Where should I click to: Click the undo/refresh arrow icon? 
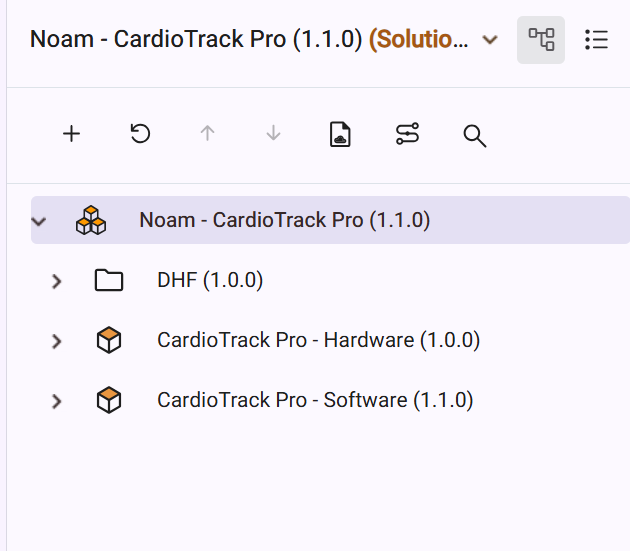pyautogui.click(x=140, y=134)
